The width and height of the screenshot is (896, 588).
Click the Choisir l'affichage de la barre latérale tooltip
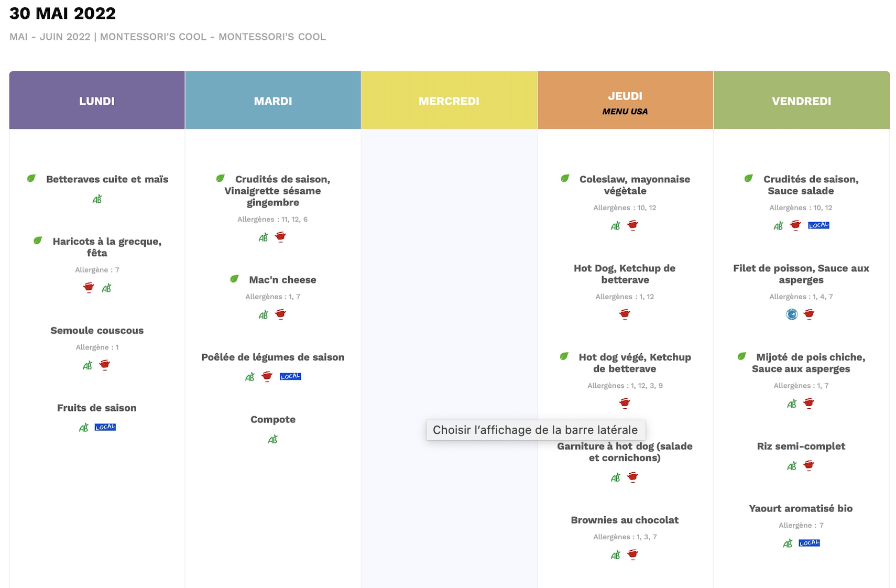(535, 430)
